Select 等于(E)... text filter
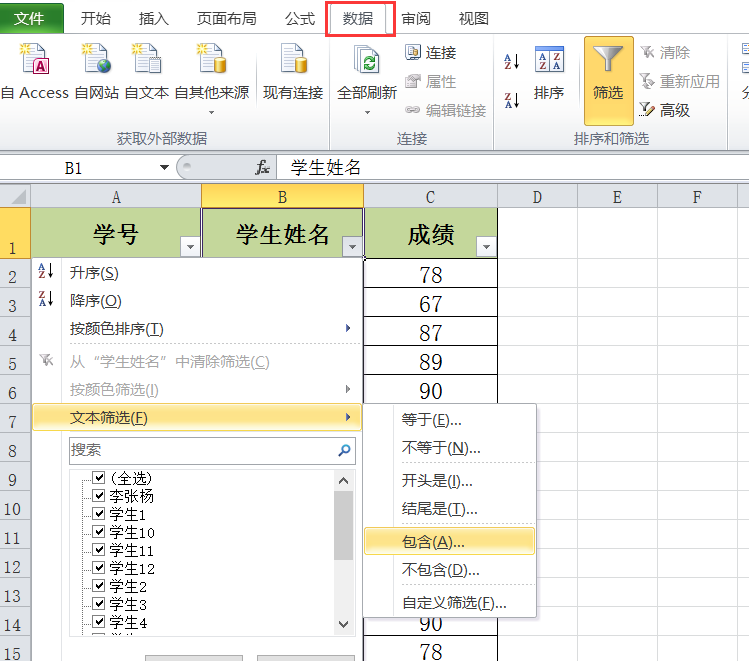Image resolution: width=749 pixels, height=661 pixels. [449, 419]
